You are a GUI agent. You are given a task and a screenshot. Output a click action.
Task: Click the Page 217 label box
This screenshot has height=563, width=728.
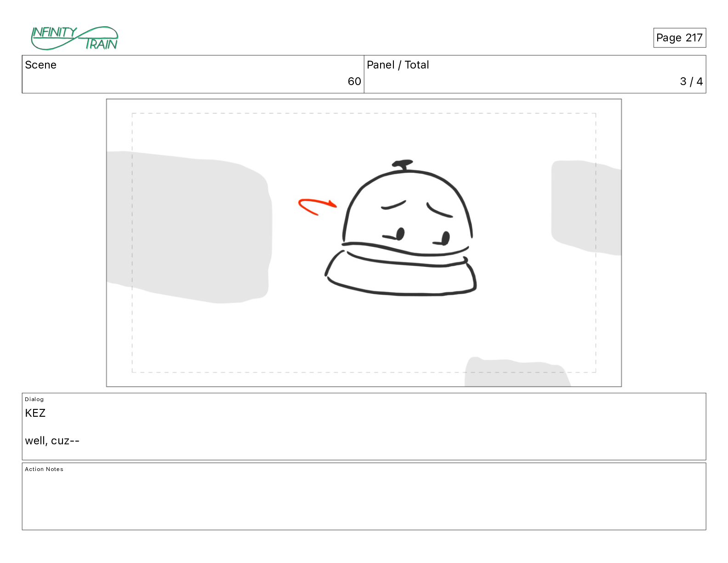679,38
